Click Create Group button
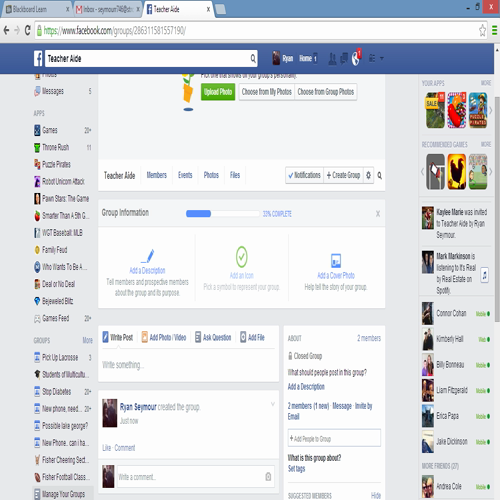The image size is (500, 500). click(343, 175)
